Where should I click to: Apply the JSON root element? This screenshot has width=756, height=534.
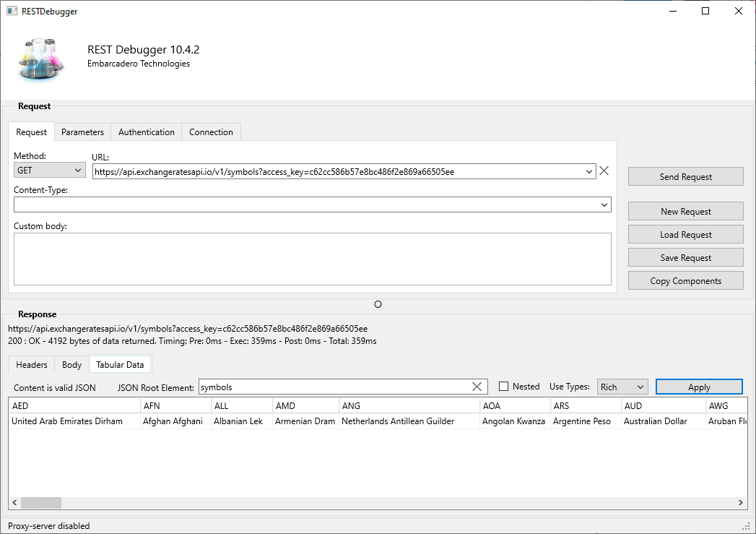click(x=699, y=387)
